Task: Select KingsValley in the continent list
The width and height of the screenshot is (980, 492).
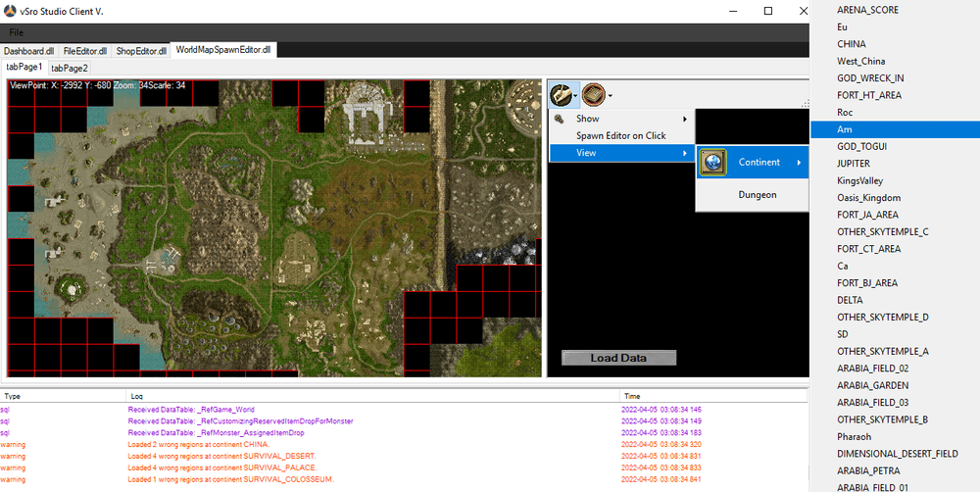Action: click(859, 180)
